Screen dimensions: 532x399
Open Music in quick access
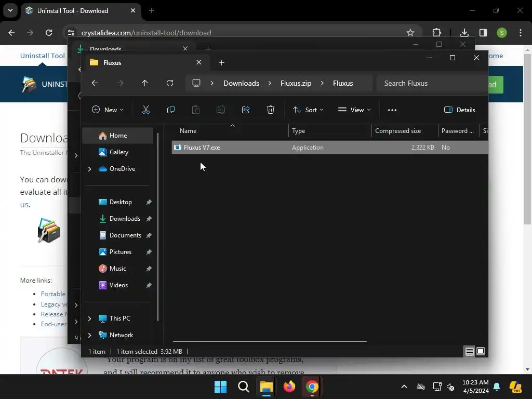pyautogui.click(x=118, y=269)
